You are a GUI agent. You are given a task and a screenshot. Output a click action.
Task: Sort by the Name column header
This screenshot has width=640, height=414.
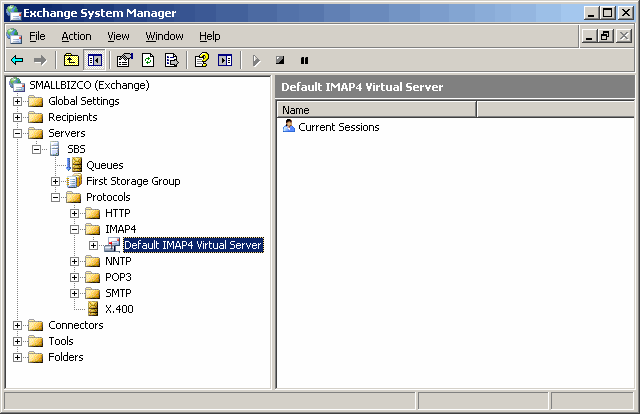376,110
